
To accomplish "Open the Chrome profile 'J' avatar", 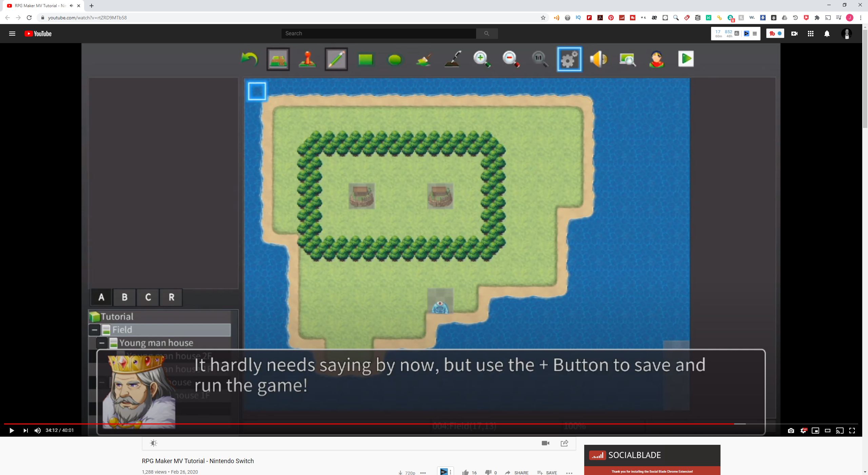I will pyautogui.click(x=850, y=18).
